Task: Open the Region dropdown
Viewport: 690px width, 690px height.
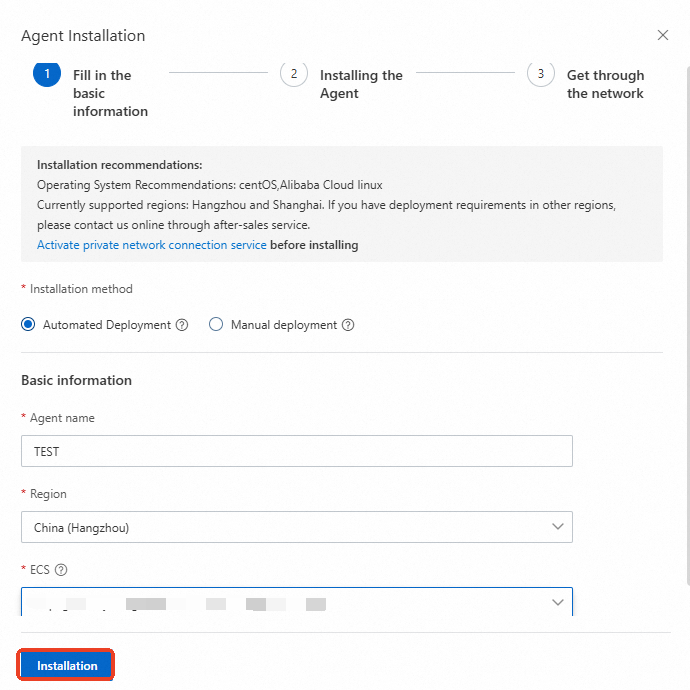Action: [296, 527]
